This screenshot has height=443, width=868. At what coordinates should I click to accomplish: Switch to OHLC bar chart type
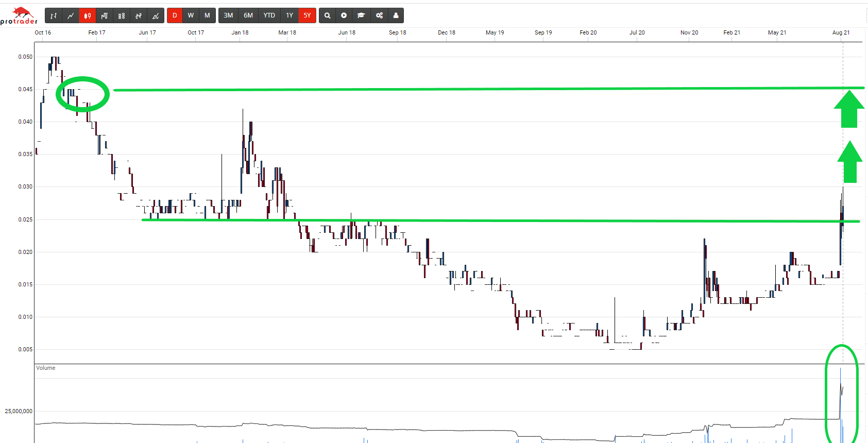(54, 15)
